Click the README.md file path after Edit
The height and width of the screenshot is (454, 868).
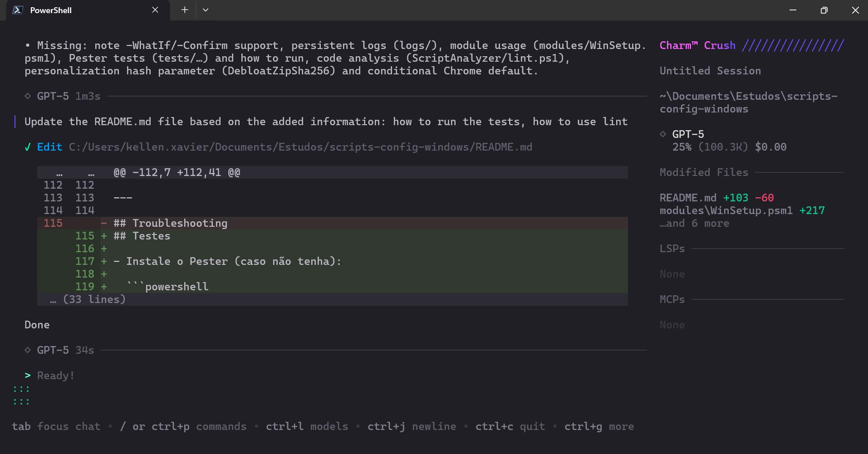pyautogui.click(x=300, y=147)
